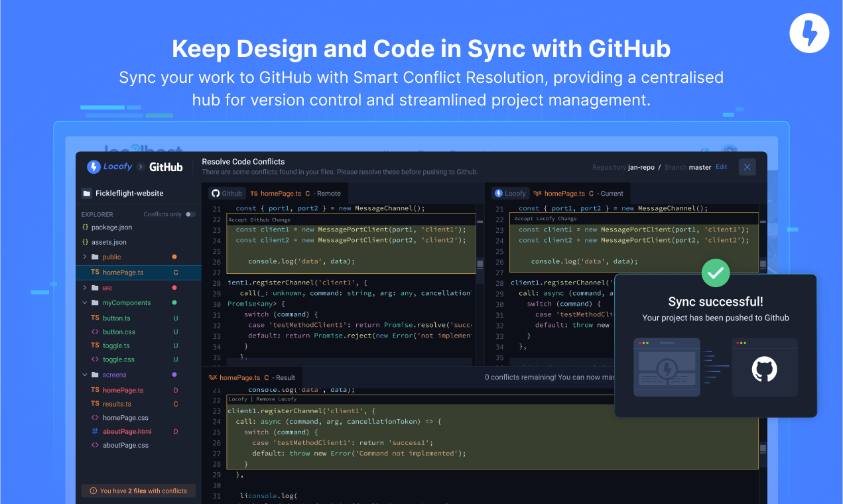
Task: Collapse the myComponents folder chevron
Action: (85, 302)
